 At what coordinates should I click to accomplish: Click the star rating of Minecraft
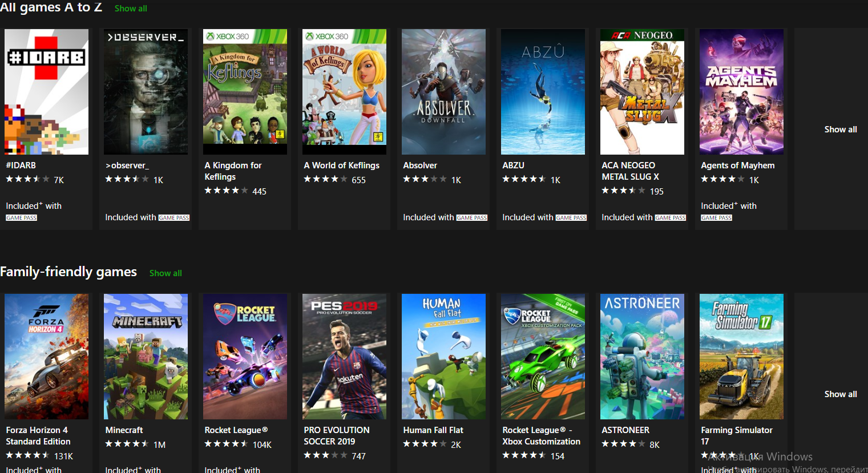click(127, 444)
